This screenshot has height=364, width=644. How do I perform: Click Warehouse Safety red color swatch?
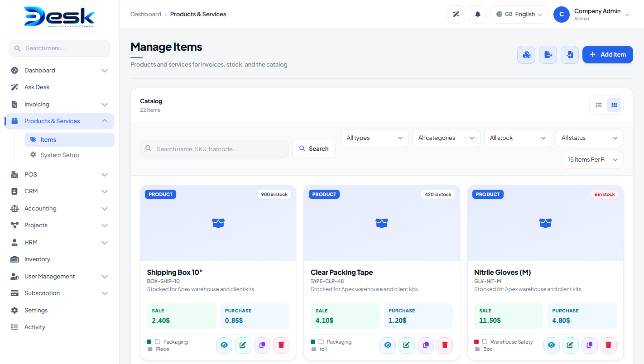click(476, 342)
